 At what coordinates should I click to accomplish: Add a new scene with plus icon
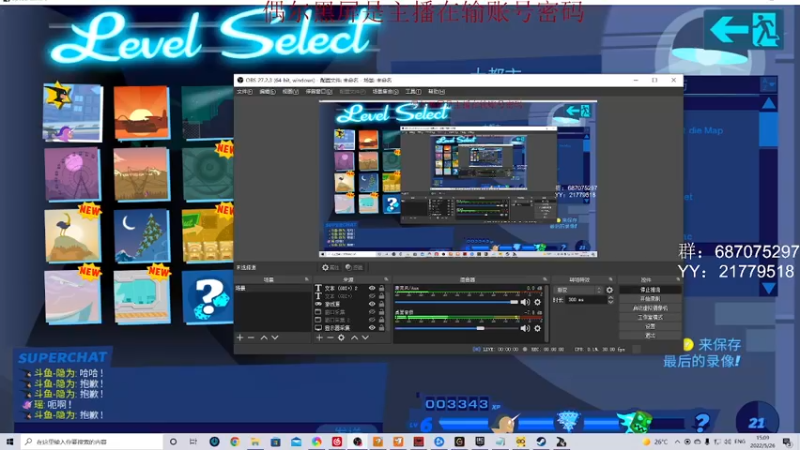click(x=240, y=338)
